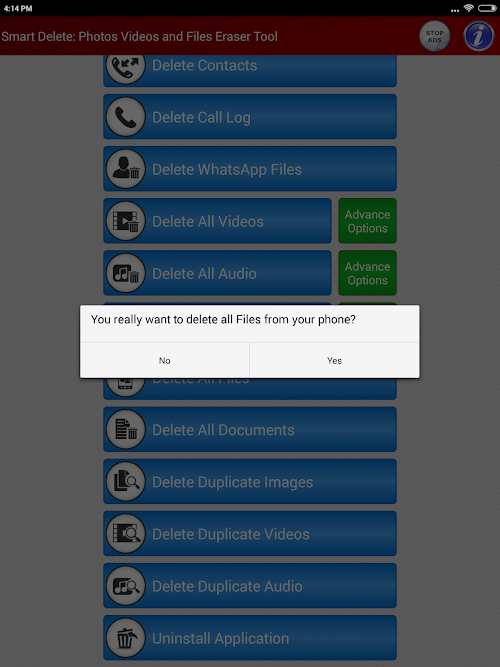
Task: Tap the music note trash icon
Action: [x=126, y=273]
